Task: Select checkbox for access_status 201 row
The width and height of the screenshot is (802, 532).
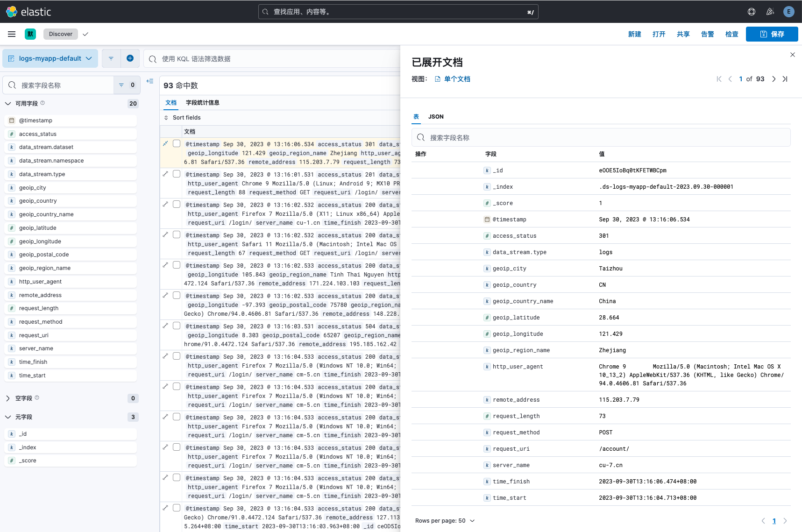Action: (x=177, y=174)
